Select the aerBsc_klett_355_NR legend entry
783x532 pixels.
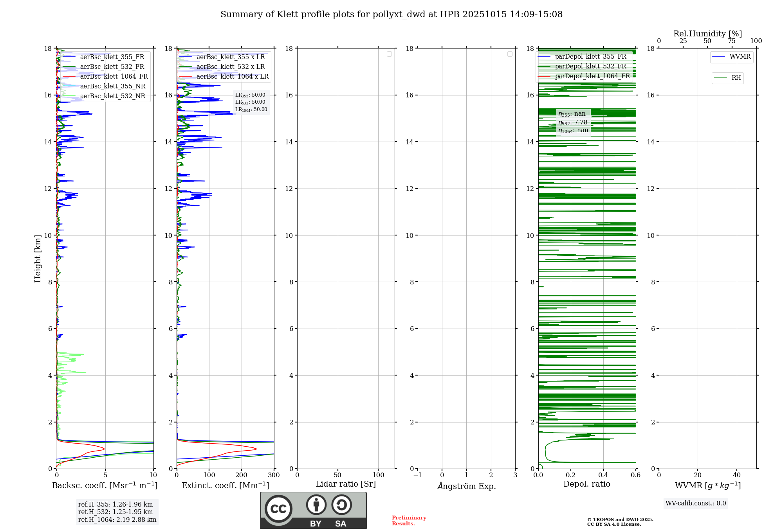pos(112,86)
